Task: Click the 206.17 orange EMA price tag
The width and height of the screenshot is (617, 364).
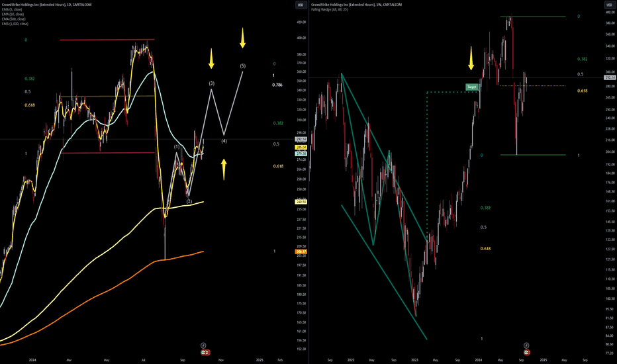Action: (x=301, y=251)
